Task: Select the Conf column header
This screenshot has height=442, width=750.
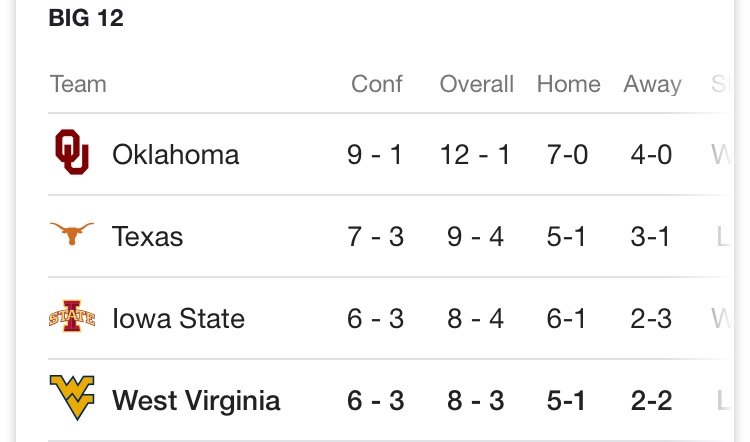Action: coord(377,84)
